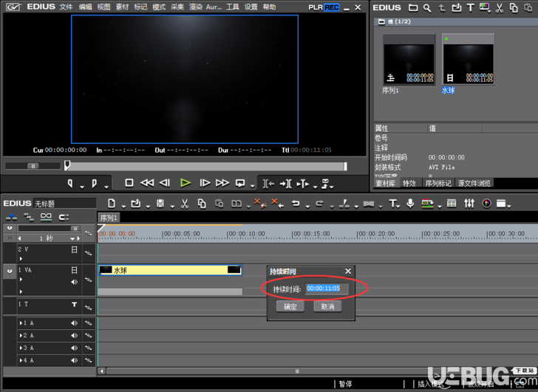The height and width of the screenshot is (392, 538).
Task: Step forward one frame
Action: pos(205,183)
